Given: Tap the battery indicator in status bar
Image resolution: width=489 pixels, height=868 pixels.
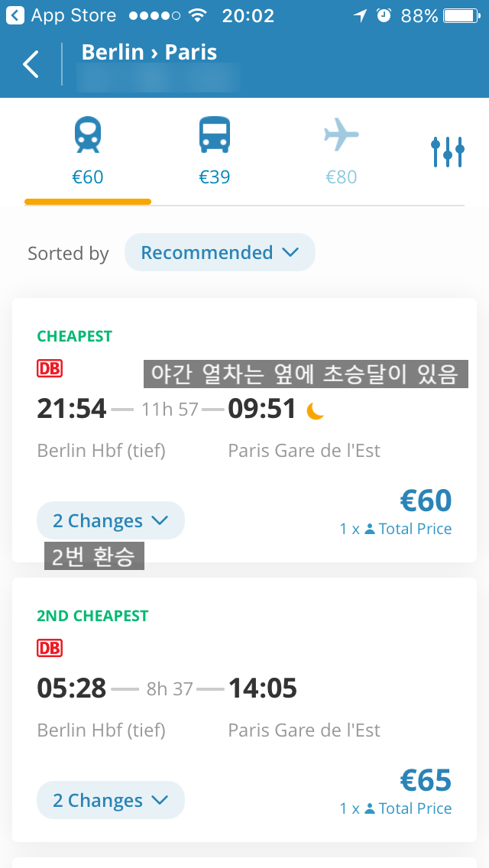Looking at the screenshot, I should pos(461,15).
